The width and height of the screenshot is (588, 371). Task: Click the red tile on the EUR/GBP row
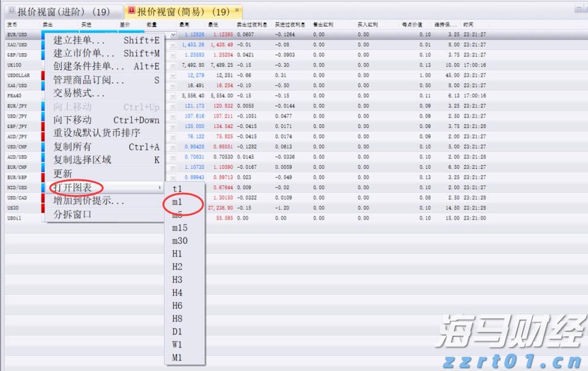43,177
